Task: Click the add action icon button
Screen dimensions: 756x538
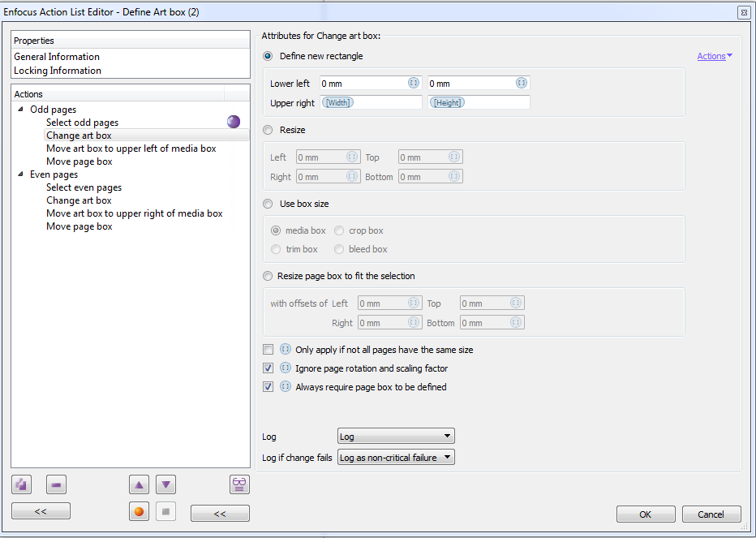Action: point(21,485)
